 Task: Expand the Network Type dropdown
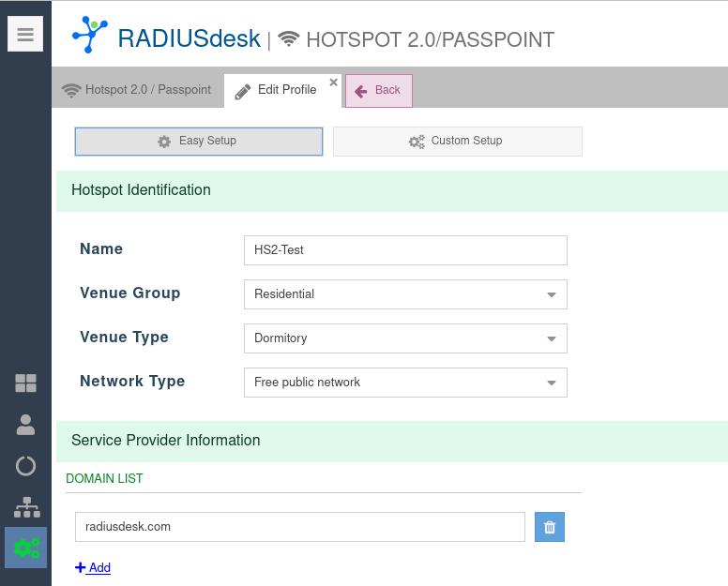tap(551, 383)
